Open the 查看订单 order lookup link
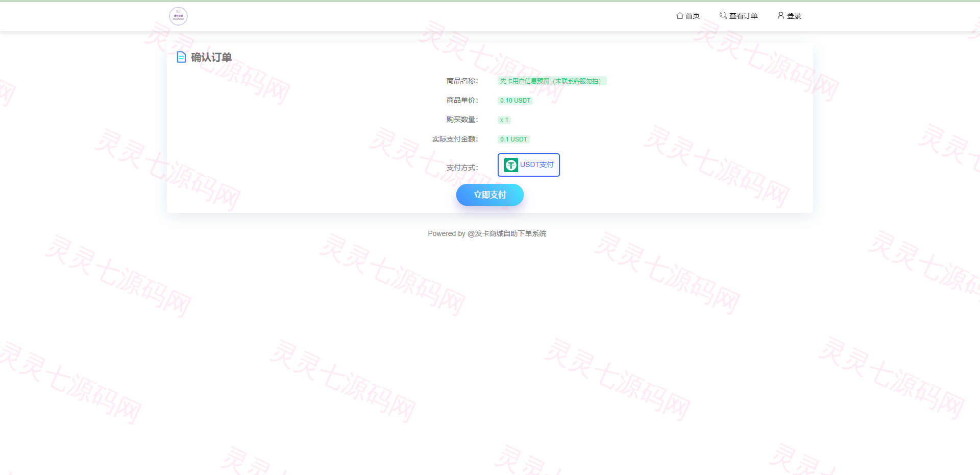Screen dimensions: 980x475 (739, 16)
